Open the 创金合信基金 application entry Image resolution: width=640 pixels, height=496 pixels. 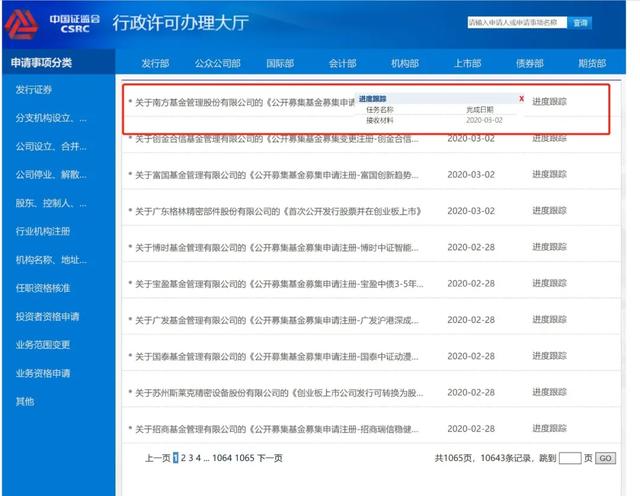pos(277,139)
